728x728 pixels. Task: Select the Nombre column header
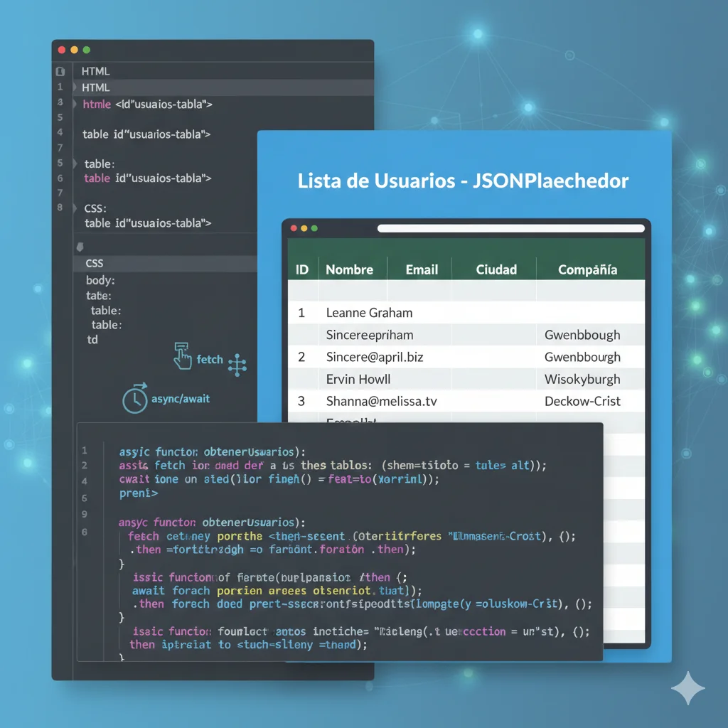pyautogui.click(x=349, y=269)
